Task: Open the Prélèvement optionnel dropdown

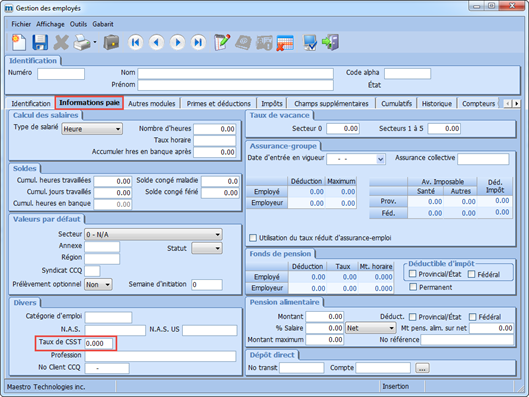Action: point(98,285)
